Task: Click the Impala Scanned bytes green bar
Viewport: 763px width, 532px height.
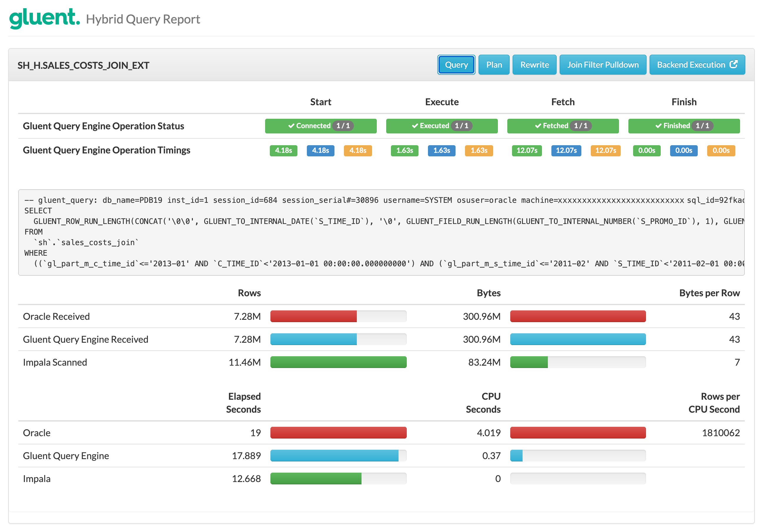Action: tap(529, 362)
